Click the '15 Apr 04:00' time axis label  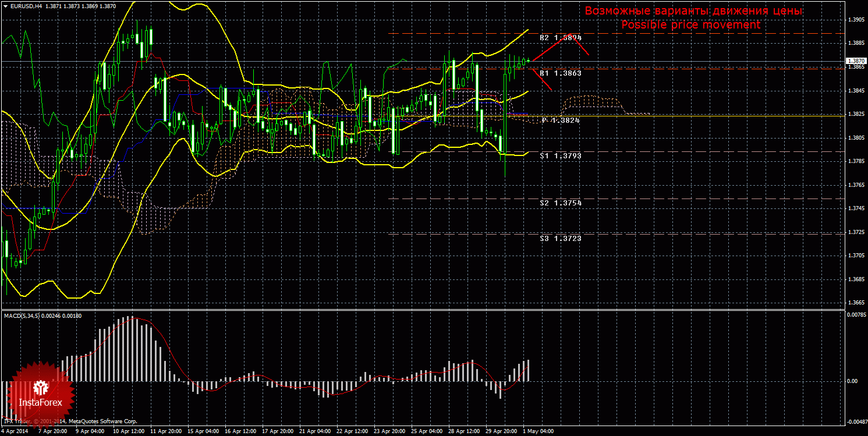[x=203, y=431]
